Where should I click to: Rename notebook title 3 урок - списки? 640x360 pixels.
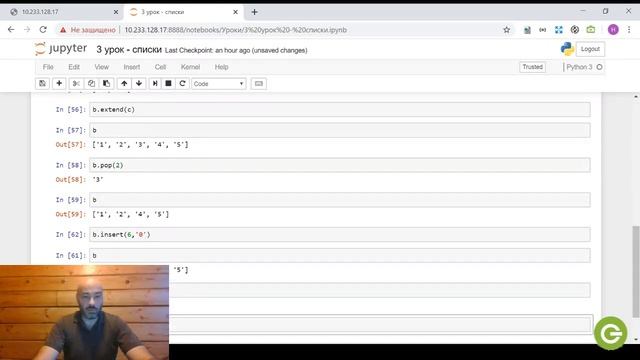point(129,50)
